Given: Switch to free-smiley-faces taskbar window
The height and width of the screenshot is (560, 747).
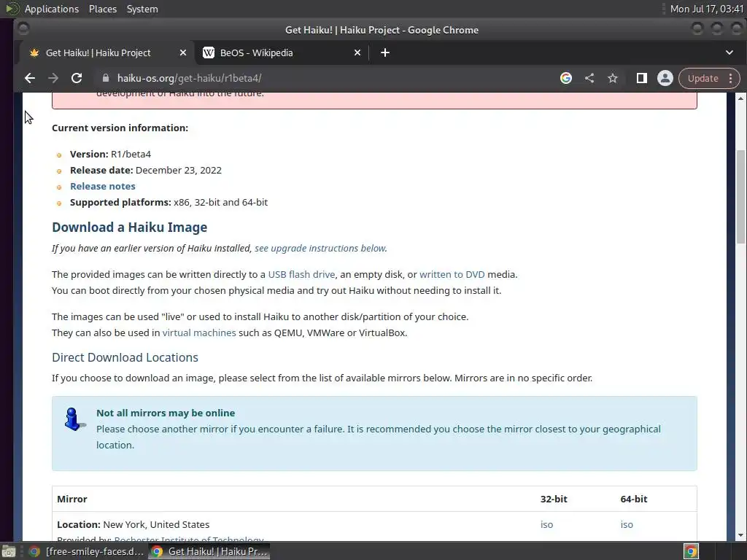Looking at the screenshot, I should coord(86,551).
